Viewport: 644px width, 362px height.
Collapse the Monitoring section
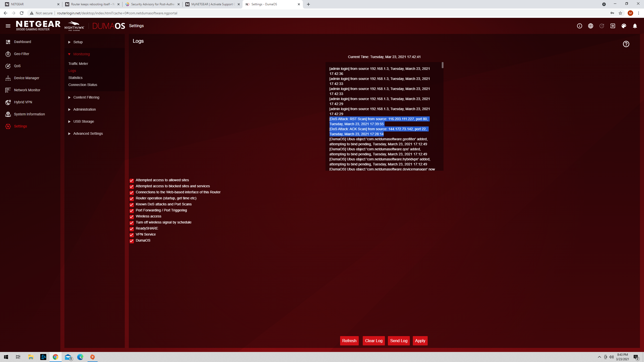click(81, 54)
